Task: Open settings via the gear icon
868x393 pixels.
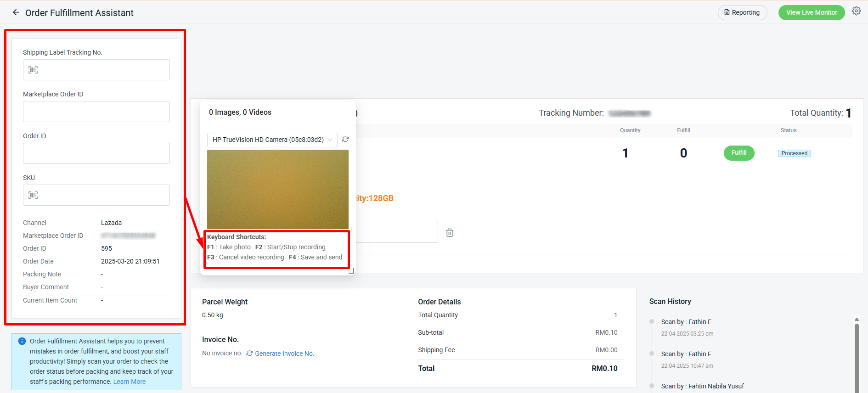Action: coord(856,11)
